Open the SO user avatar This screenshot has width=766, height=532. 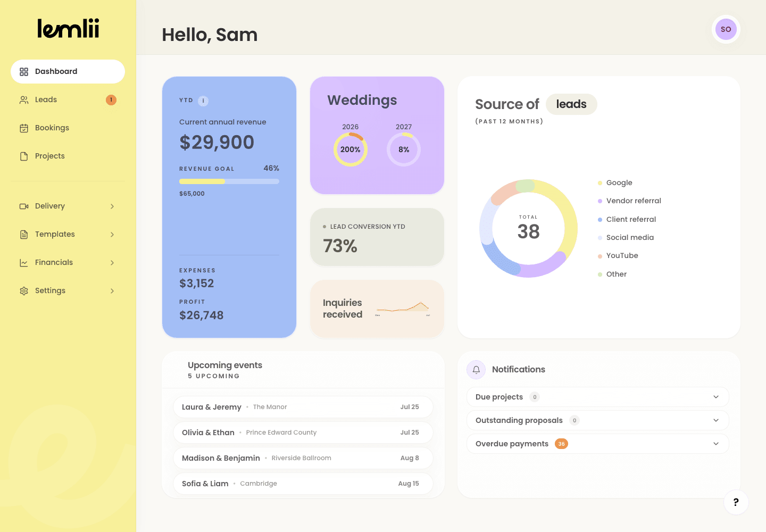point(726,29)
